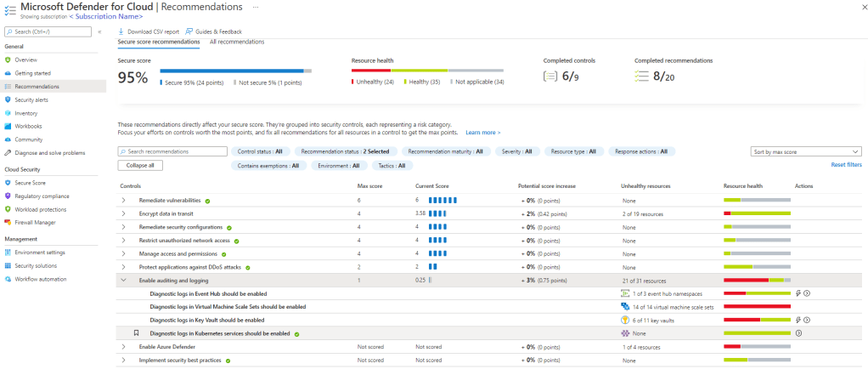This screenshot has height=375, width=868.
Task: Click Download CSV report icon
Action: [x=121, y=31]
